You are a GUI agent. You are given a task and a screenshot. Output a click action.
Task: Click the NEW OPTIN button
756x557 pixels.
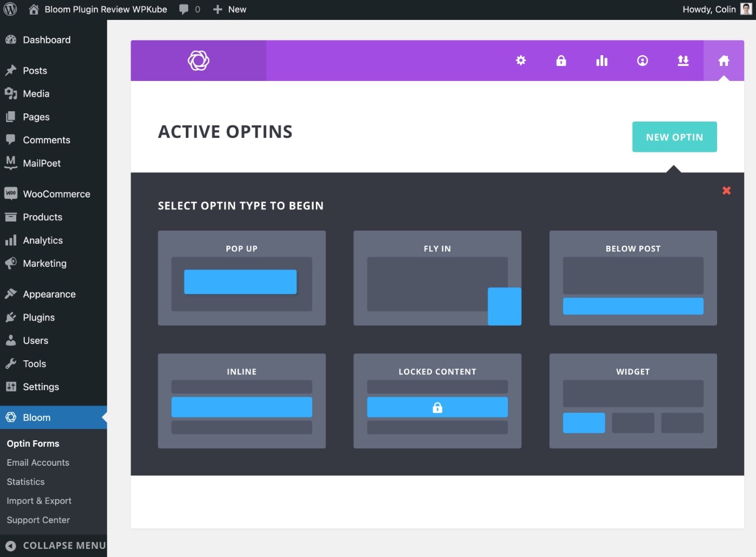tap(674, 137)
